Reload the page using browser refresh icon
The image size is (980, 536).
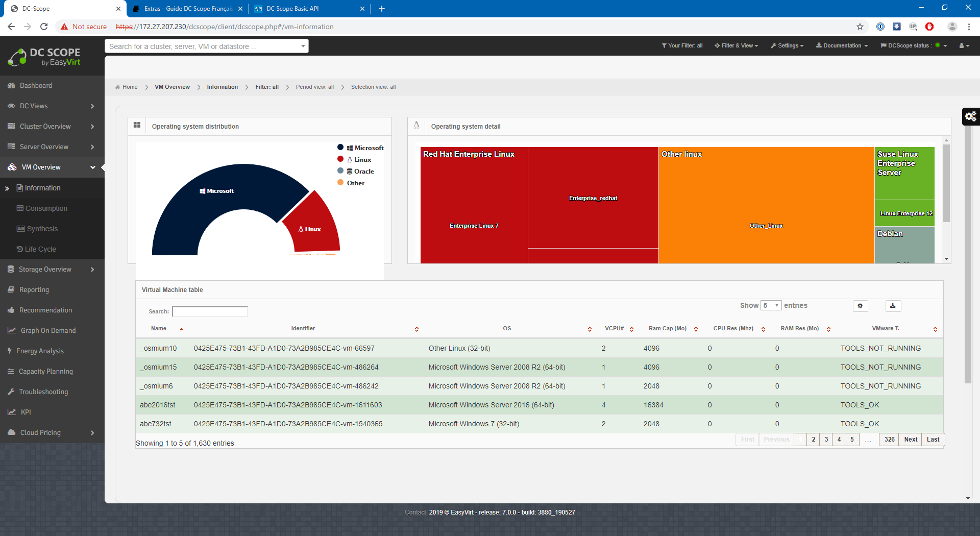[x=44, y=27]
